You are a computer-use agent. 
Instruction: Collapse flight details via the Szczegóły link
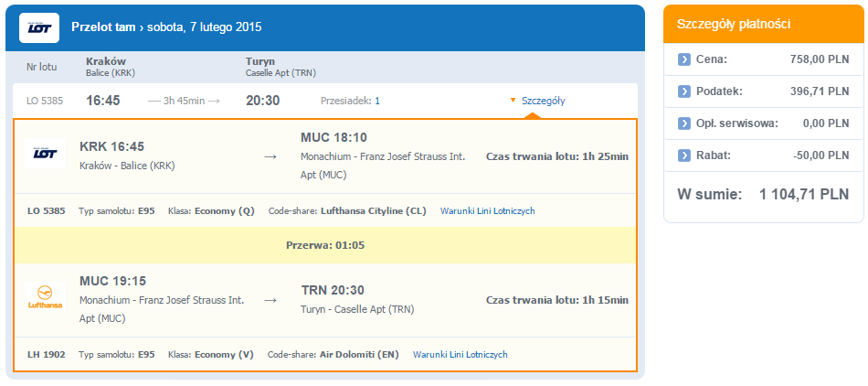[x=543, y=101]
